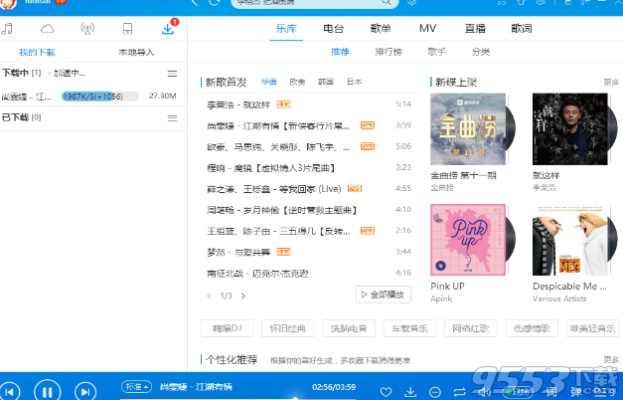Open the 已下载 list menu icon
Viewport: 623px width, 400px height.
pos(172,118)
